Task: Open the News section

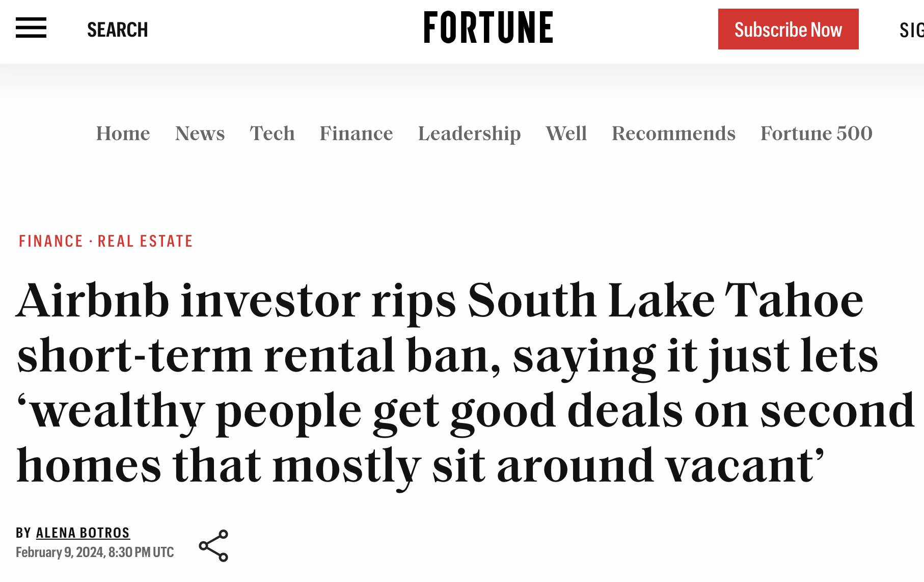Action: click(200, 134)
